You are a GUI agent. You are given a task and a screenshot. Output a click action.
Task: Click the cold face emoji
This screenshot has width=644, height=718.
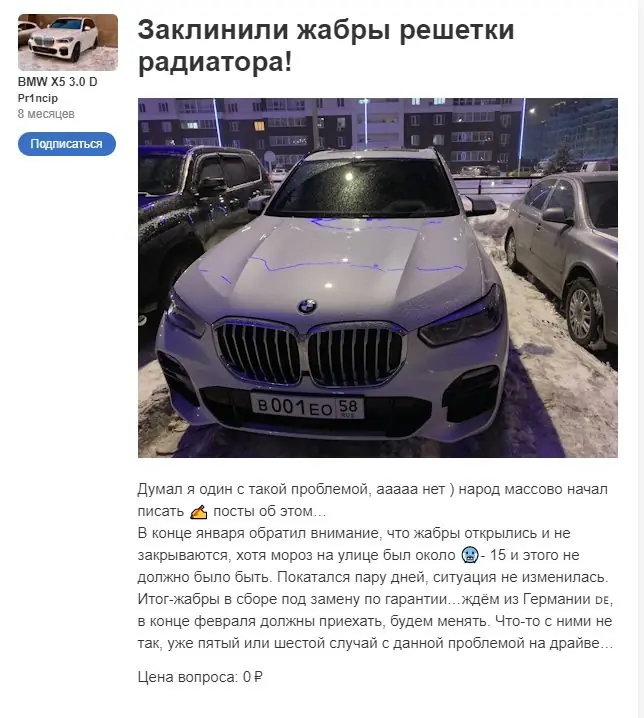[x=470, y=555]
